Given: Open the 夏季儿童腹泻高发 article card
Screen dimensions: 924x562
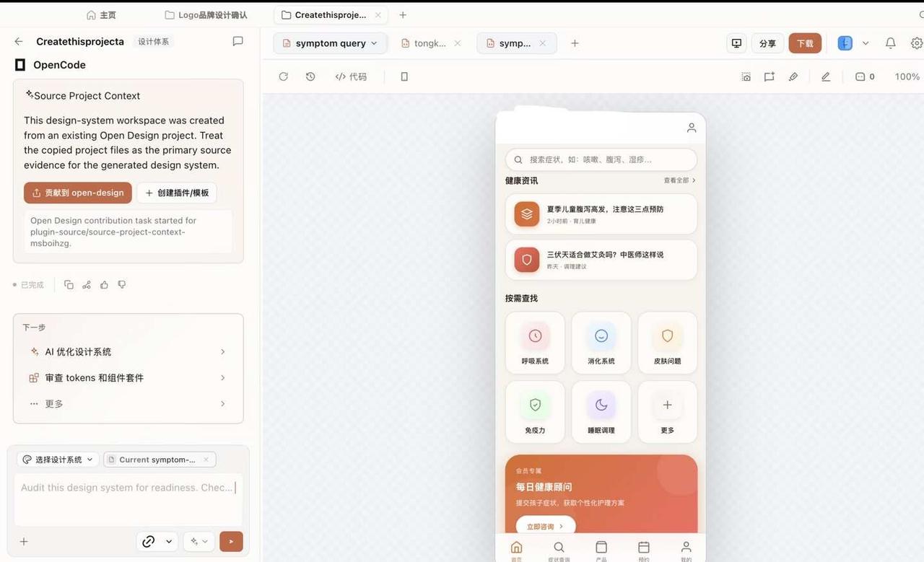Looking at the screenshot, I should [x=601, y=214].
